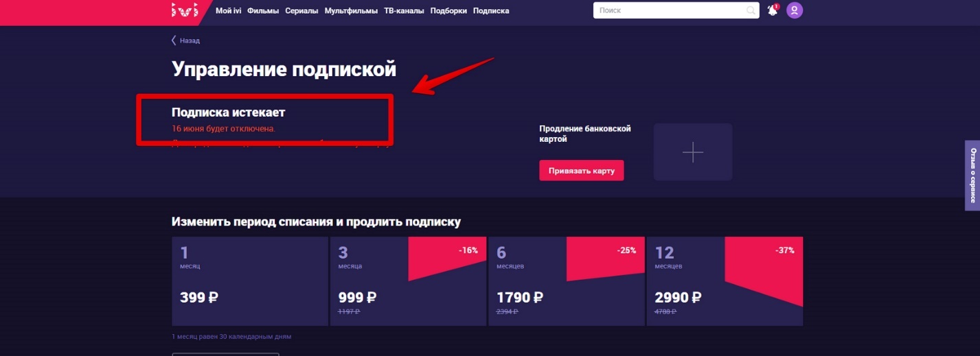Pick the 6 months 1790 ₽ plan

[x=566, y=281]
